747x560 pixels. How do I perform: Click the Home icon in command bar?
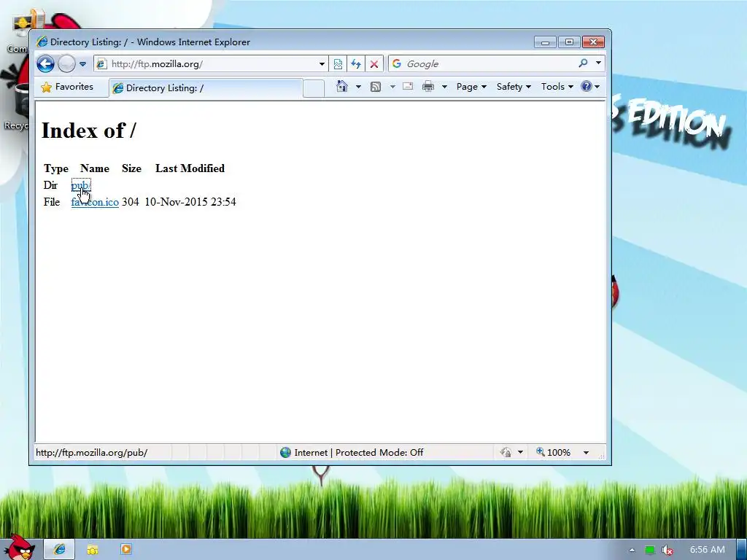(341, 87)
